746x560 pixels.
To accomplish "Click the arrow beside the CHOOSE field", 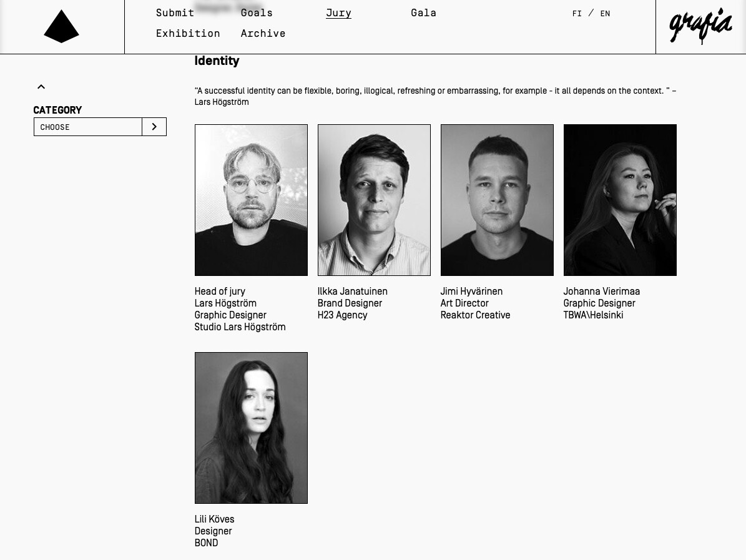I will point(154,127).
